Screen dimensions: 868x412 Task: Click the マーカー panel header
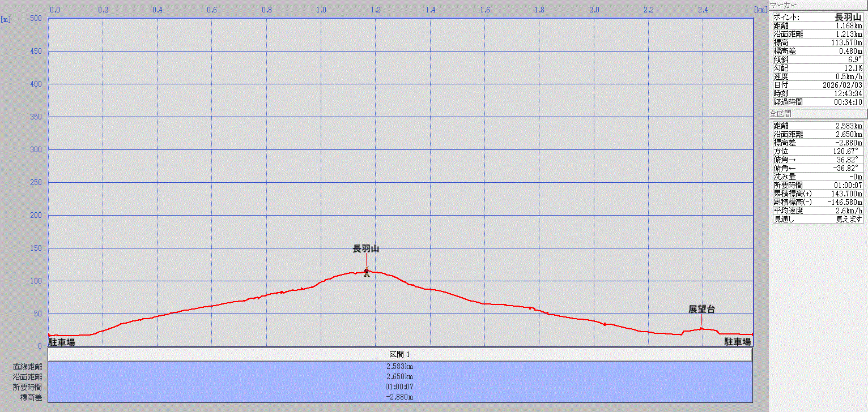pyautogui.click(x=784, y=5)
